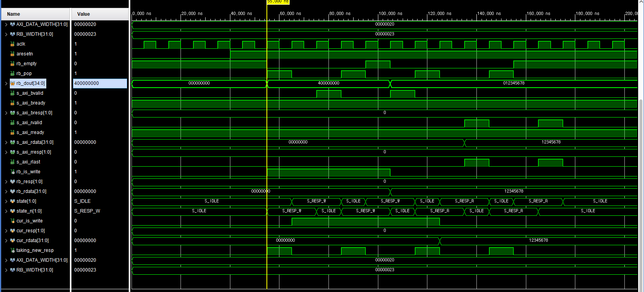Click the s_axi_rresp[1:0] bus icon

click(13, 152)
